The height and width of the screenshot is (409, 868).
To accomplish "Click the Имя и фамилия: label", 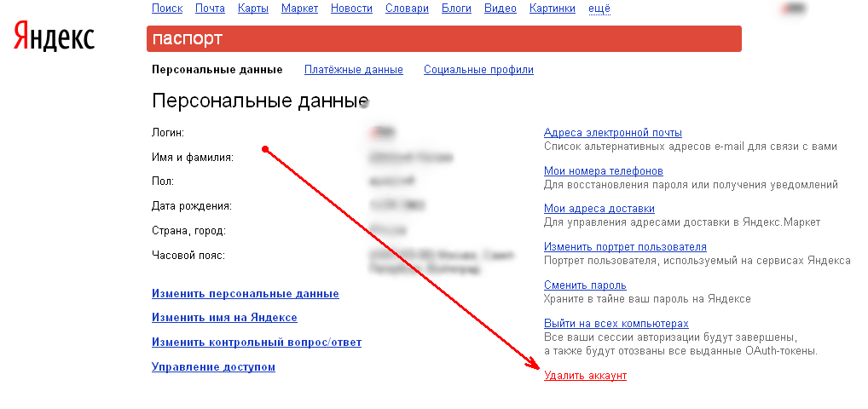I will pos(193,158).
